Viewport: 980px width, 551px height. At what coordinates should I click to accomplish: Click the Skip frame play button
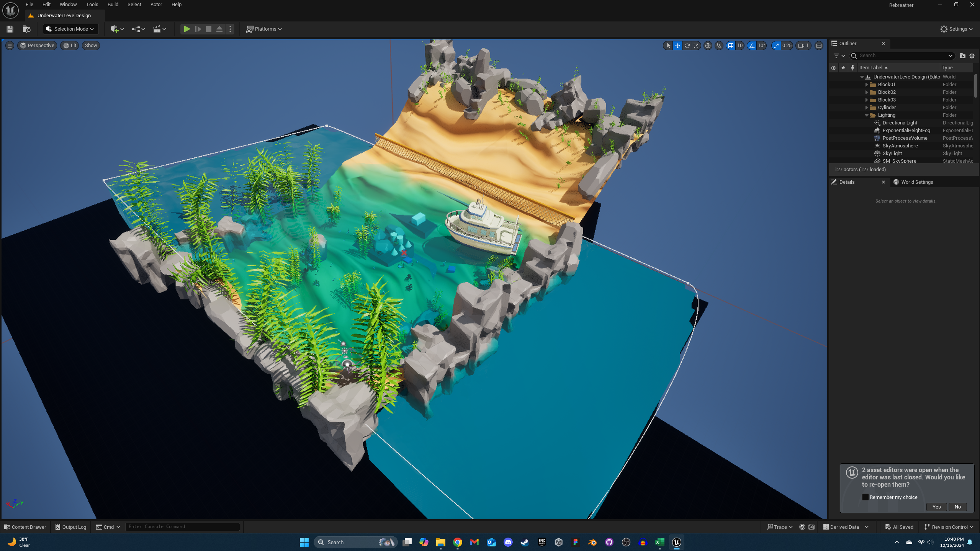coord(198,29)
